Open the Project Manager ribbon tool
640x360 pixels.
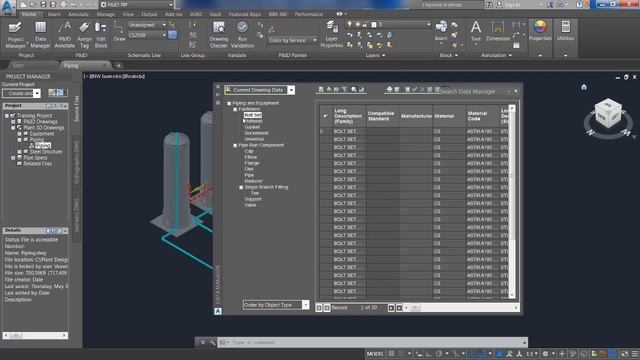tap(16, 35)
